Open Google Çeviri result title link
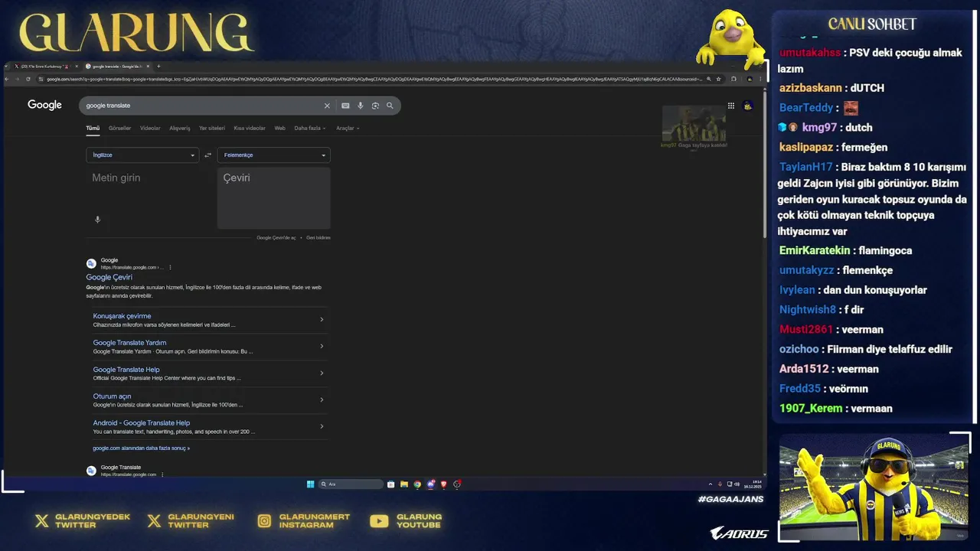980x551 pixels. click(x=109, y=277)
